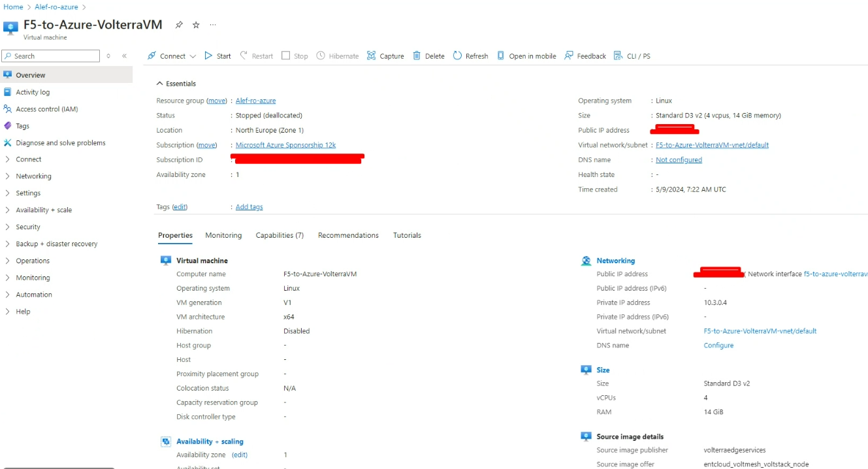This screenshot has width=868, height=469.
Task: Go to Alef-ro-azure breadcrumb
Action: [x=56, y=7]
